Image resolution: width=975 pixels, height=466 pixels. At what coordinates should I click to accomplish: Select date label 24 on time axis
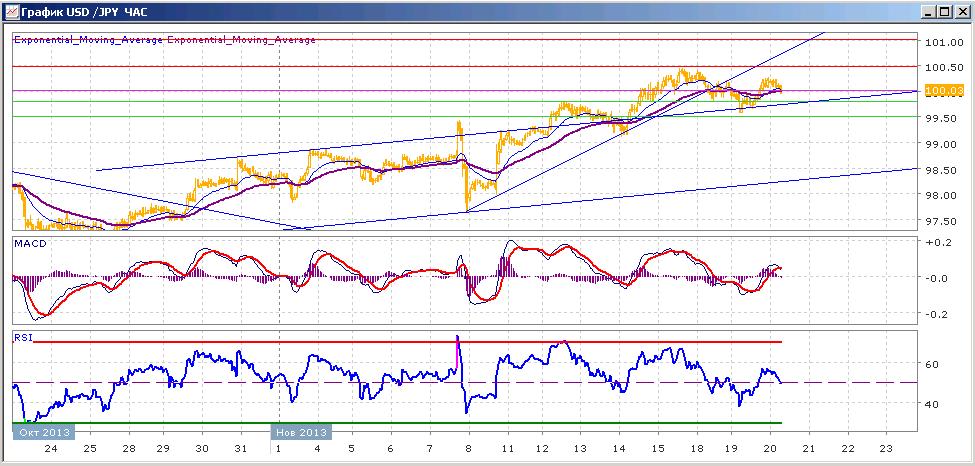51,449
